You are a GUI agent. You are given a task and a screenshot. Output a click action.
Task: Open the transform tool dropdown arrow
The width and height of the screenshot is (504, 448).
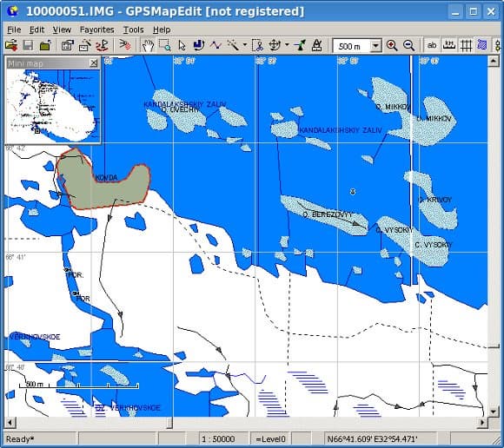287,45
